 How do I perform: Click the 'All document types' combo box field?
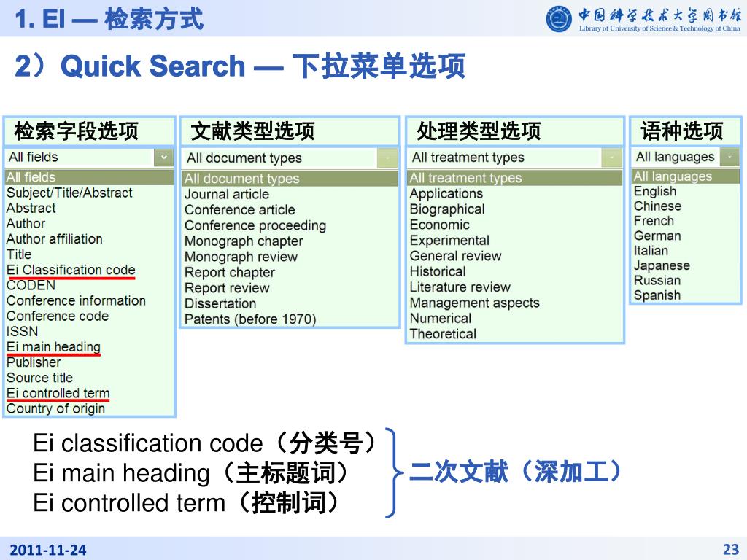290,158
